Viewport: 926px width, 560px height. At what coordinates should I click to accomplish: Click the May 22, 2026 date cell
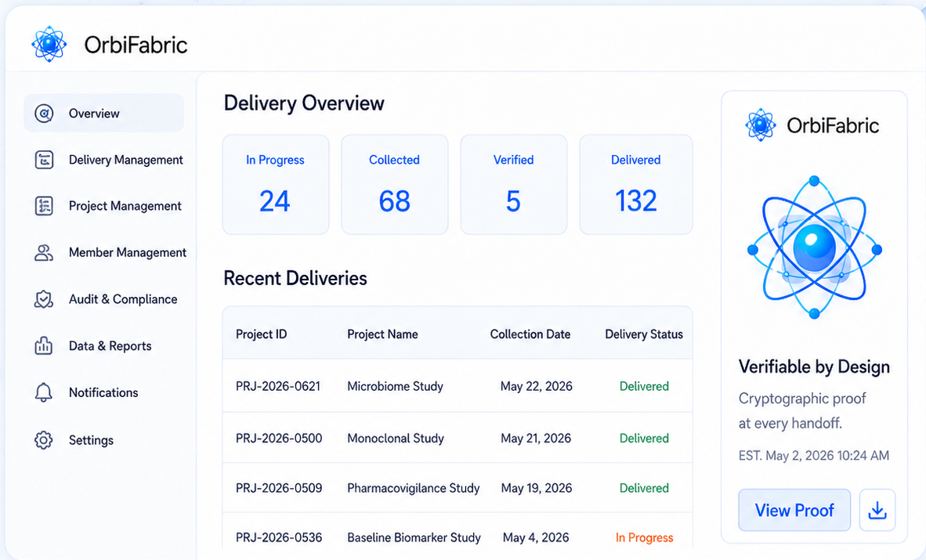pyautogui.click(x=536, y=386)
